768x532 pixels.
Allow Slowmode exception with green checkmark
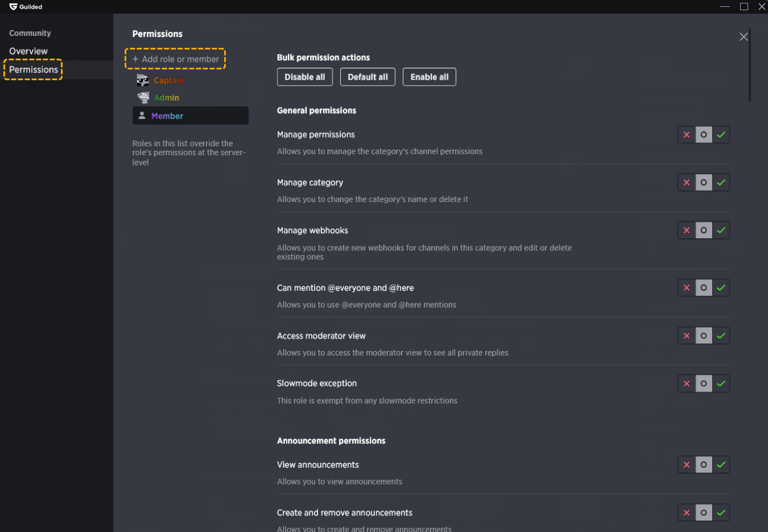point(721,383)
